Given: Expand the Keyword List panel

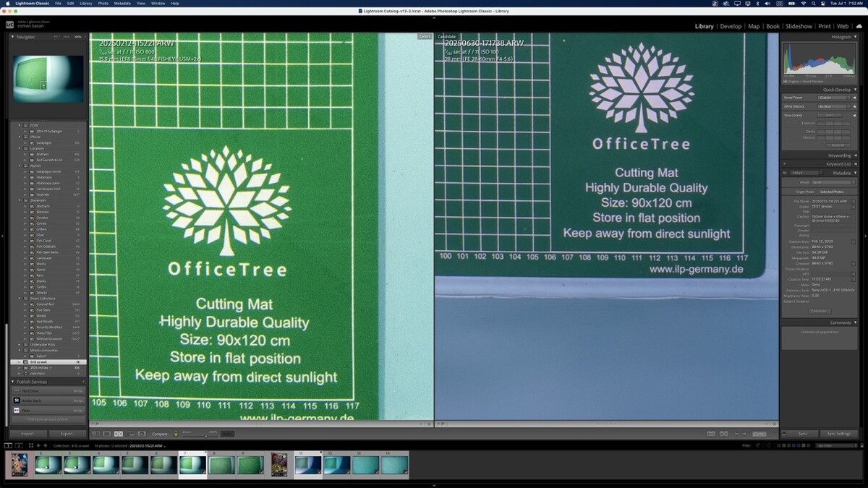Looking at the screenshot, I should tap(854, 164).
